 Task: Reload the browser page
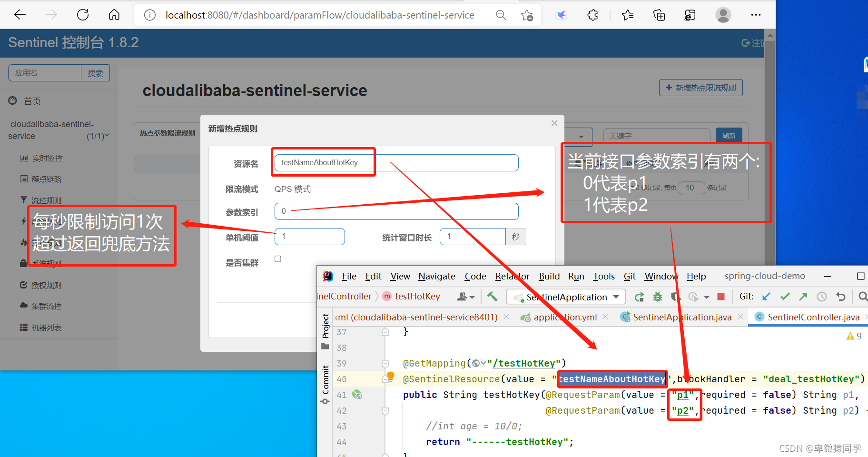[x=83, y=15]
